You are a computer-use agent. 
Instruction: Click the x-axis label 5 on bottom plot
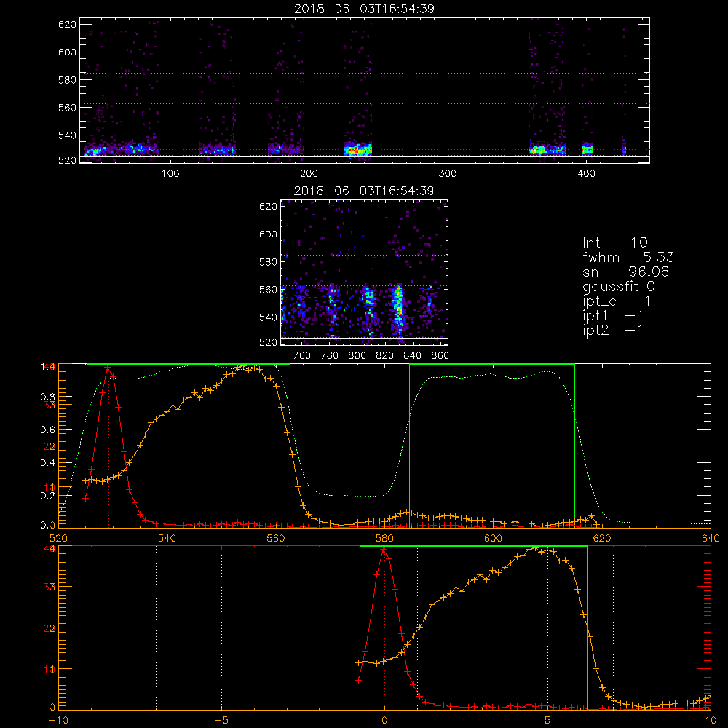547,721
